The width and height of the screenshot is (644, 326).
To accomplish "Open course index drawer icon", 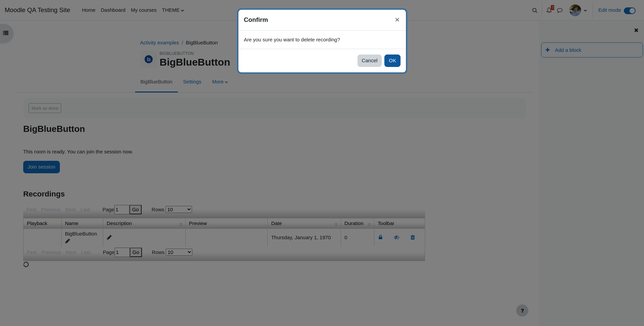I will [x=6, y=33].
